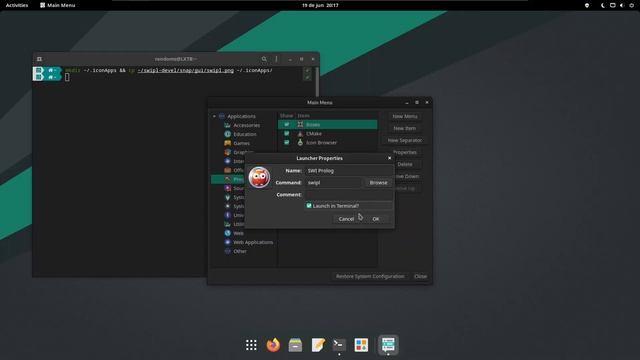Open the terminal icon in the dock
This screenshot has width=640, height=360.
click(339, 345)
